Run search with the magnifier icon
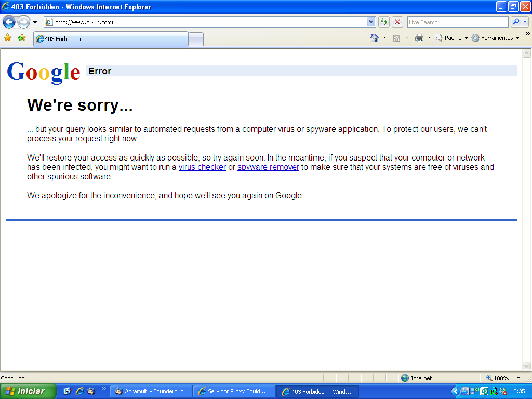Screen dimensions: 532x399 (x=516, y=22)
